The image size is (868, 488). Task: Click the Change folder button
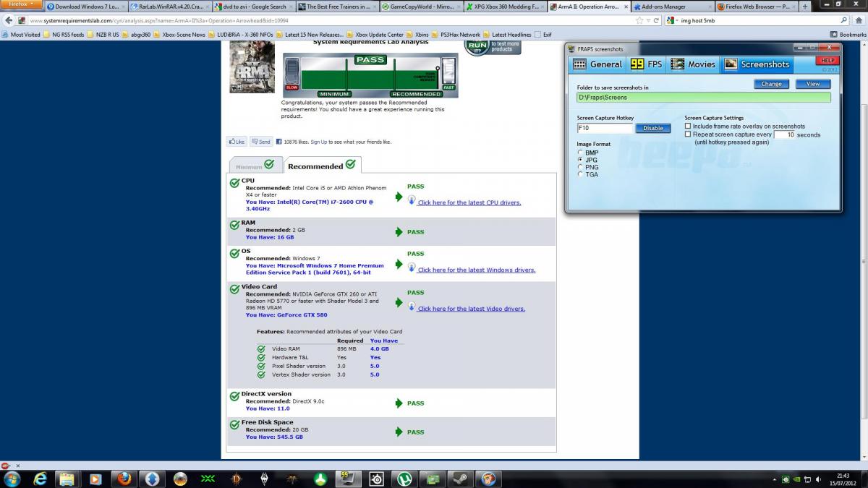click(x=771, y=84)
